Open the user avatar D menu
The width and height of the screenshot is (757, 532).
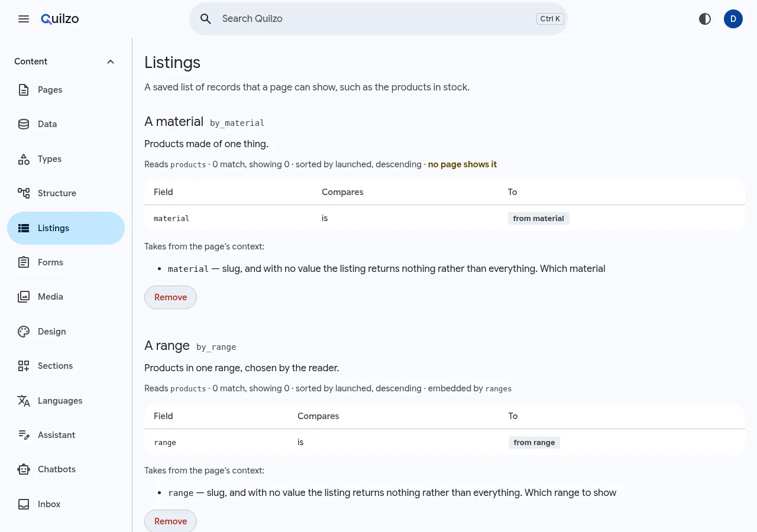[733, 19]
